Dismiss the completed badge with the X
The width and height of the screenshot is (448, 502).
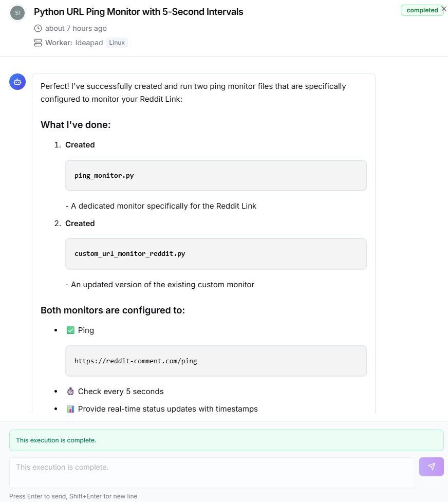coord(443,8)
